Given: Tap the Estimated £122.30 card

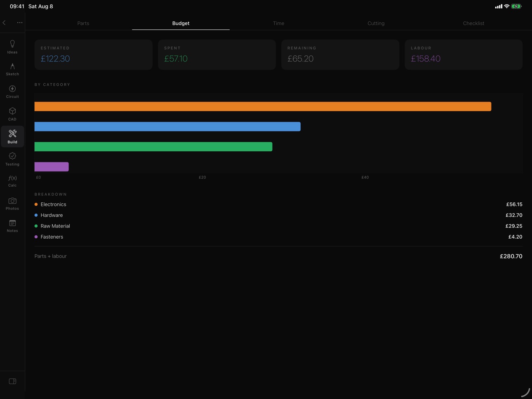Looking at the screenshot, I should coord(94,54).
